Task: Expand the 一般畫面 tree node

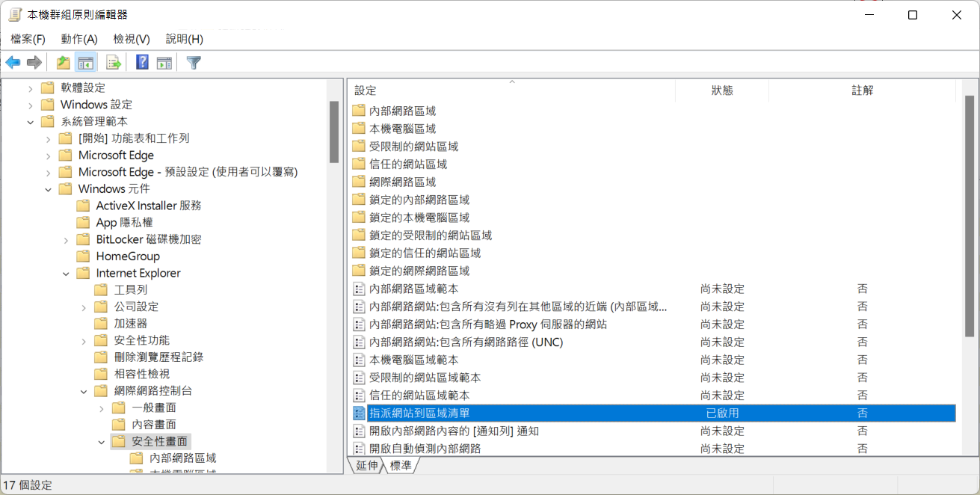Action: pos(102,408)
